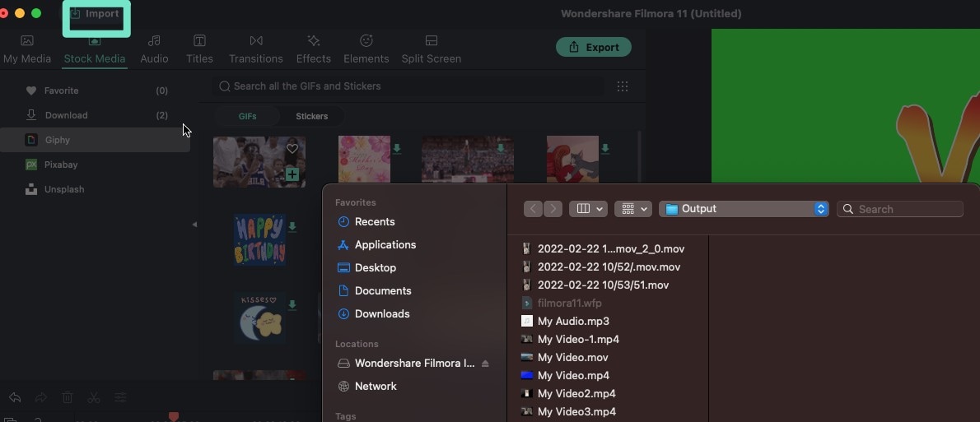
Task: Select the Happy Birthday GIF thumbnail
Action: 259,240
